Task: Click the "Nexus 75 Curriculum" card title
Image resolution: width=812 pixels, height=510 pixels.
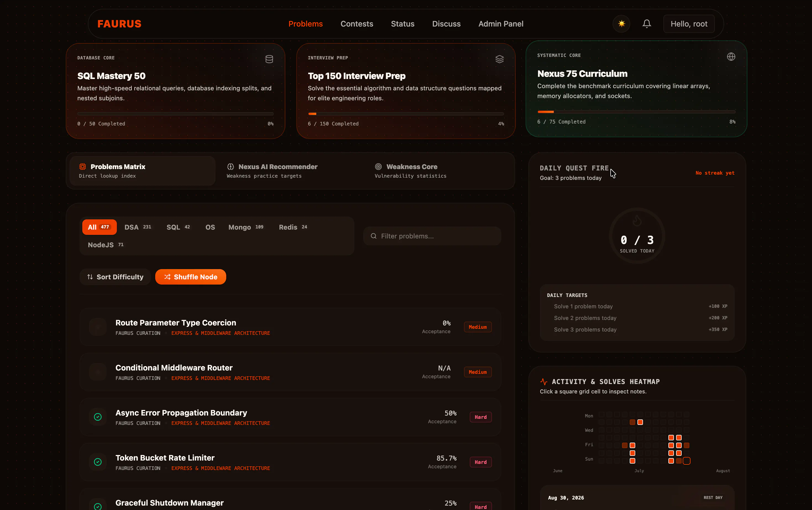Action: 582,73
